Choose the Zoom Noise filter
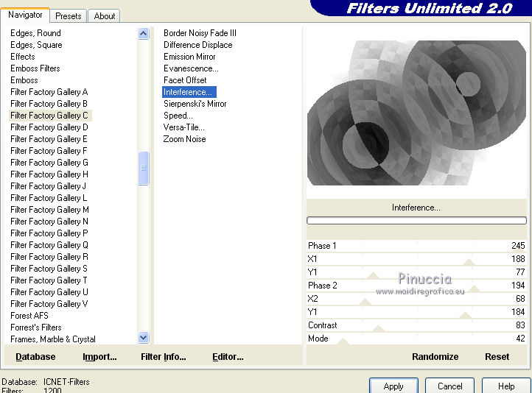 coord(184,139)
